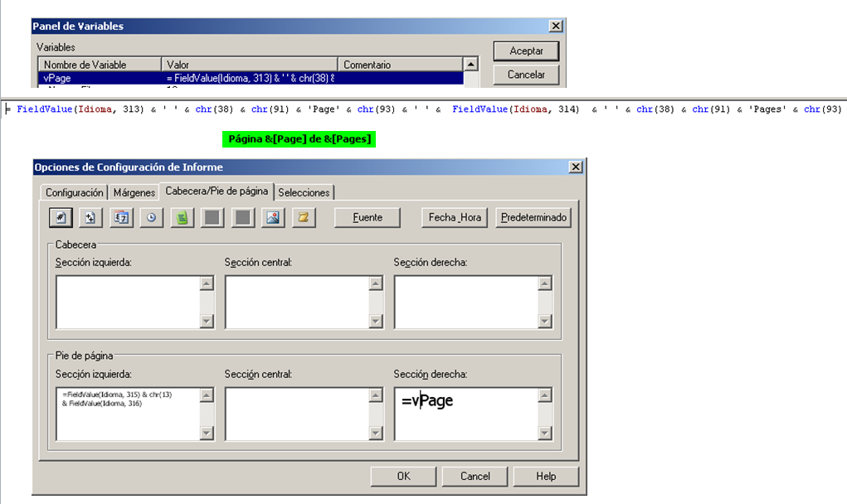Image resolution: width=847 pixels, height=504 pixels.
Task: Click the up arrow of footer derecha scrollbar
Action: point(545,395)
